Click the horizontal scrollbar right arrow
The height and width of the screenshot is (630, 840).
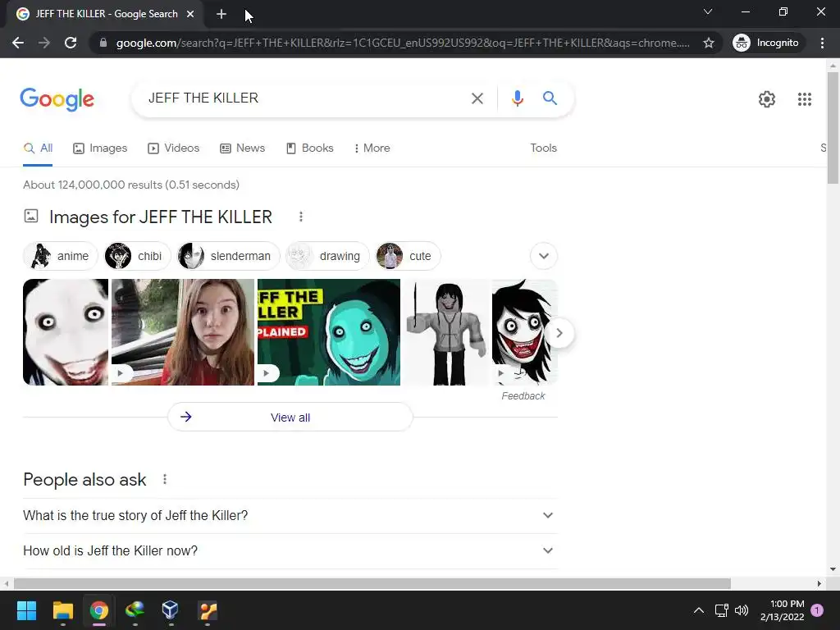tap(819, 583)
